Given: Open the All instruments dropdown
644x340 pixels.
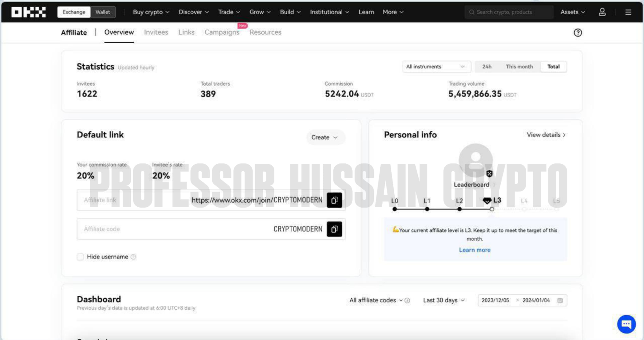Looking at the screenshot, I should point(436,67).
